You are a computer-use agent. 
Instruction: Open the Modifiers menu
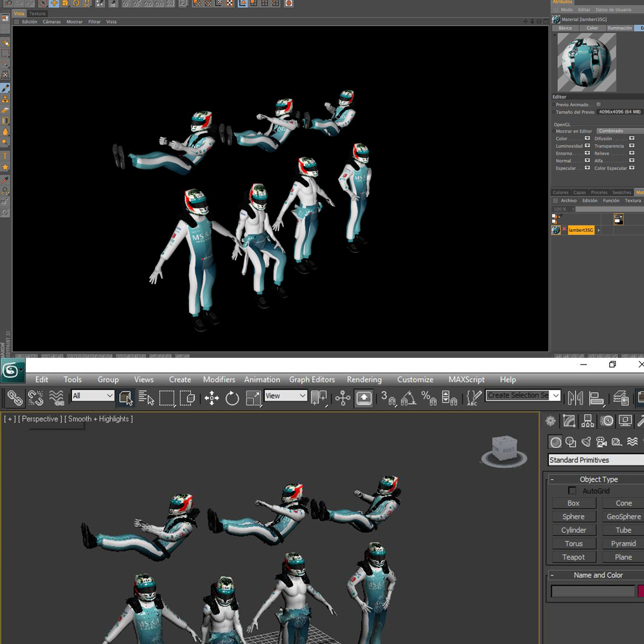pyautogui.click(x=219, y=379)
